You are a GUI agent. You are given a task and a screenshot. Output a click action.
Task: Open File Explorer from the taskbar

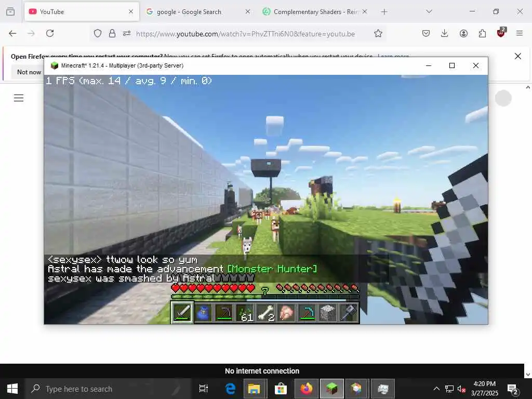tap(254, 389)
